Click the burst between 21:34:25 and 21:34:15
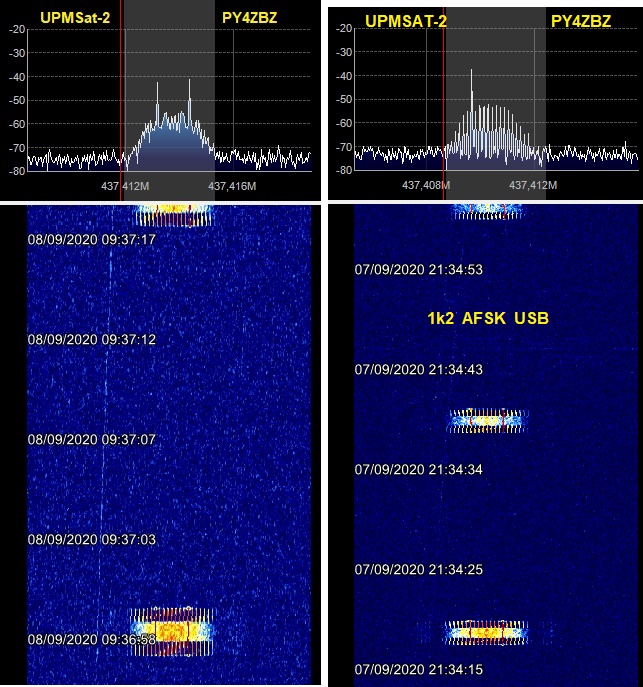The image size is (643, 687). tap(486, 633)
